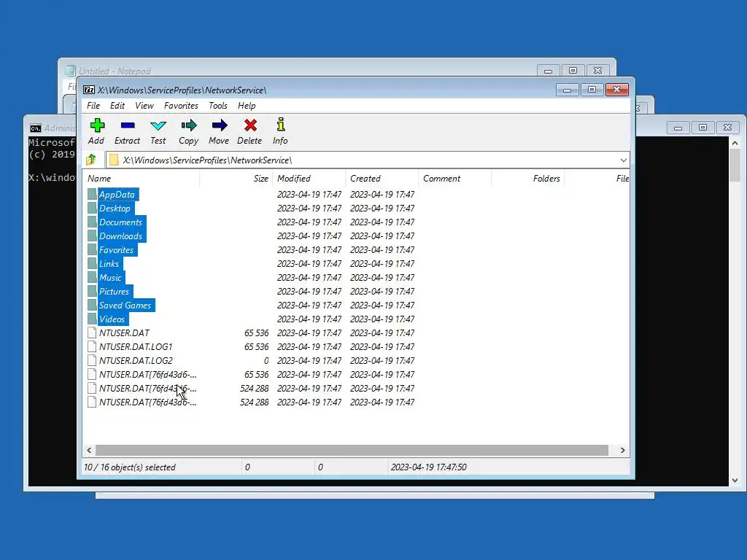Select the Saved Games folder icon
Viewport: 747px width, 560px height.
coord(92,305)
